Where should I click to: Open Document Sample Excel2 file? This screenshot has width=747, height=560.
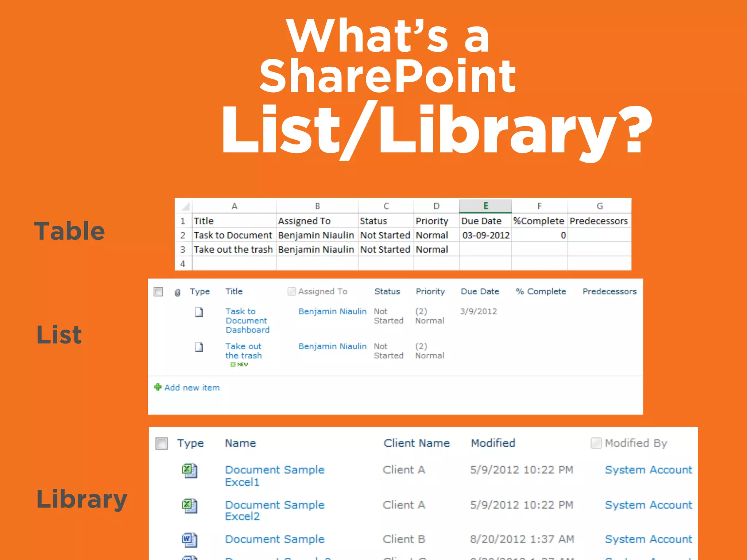[x=274, y=510]
